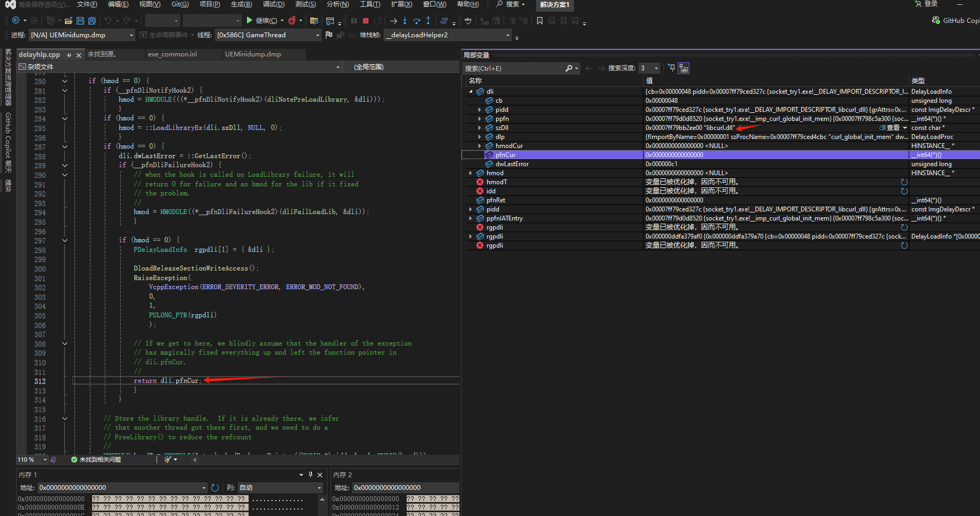The height and width of the screenshot is (516, 980).
Task: Click refresh icon on hmodT variable row
Action: (904, 182)
